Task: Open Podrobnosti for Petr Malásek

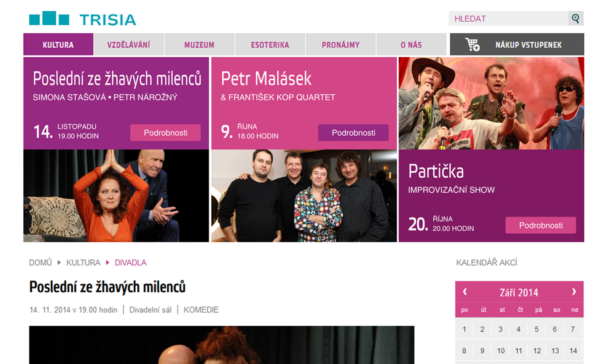Action: pos(353,133)
